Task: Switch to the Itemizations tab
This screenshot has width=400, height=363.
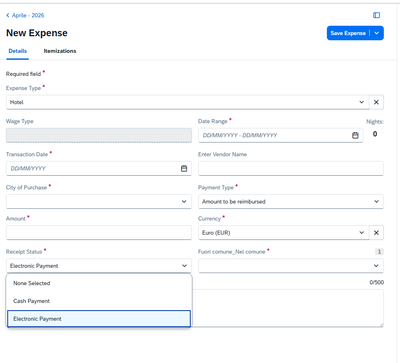Action: coord(60,51)
